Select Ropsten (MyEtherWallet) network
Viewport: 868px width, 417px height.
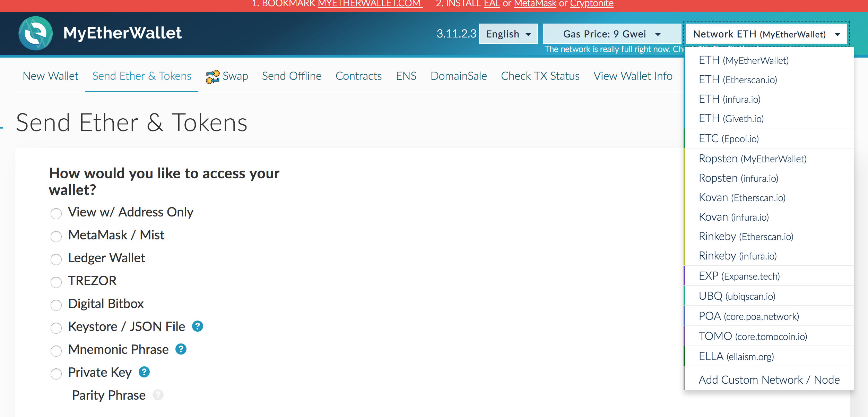(x=769, y=159)
